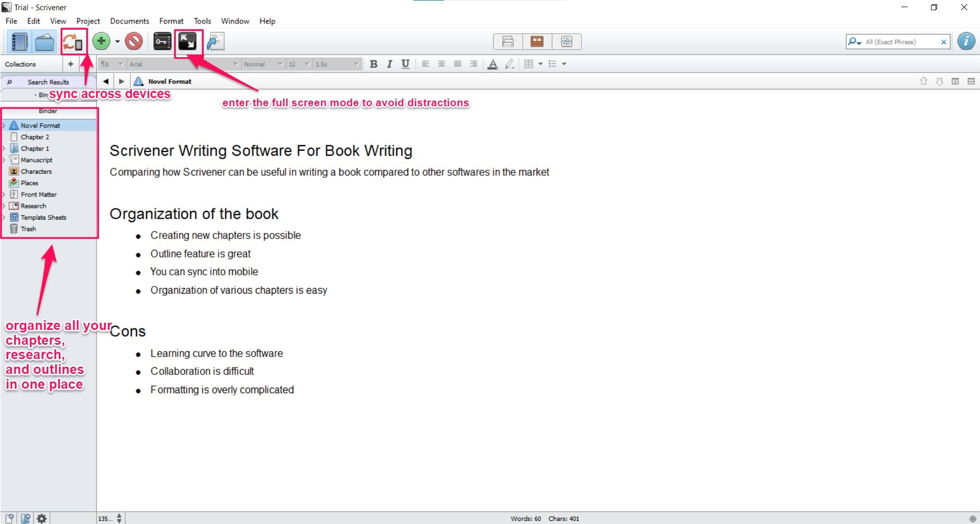Click the sync with mobile device icon

click(73, 42)
